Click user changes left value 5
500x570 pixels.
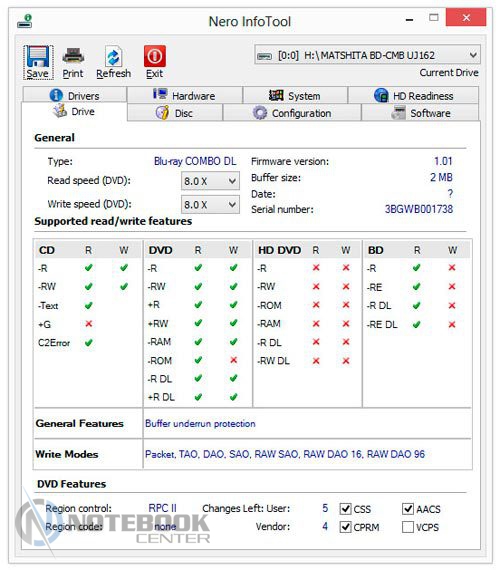[x=325, y=508]
